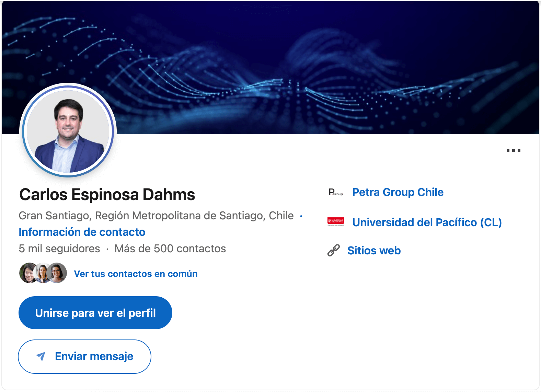Click the Petra Group company logo

point(336,192)
